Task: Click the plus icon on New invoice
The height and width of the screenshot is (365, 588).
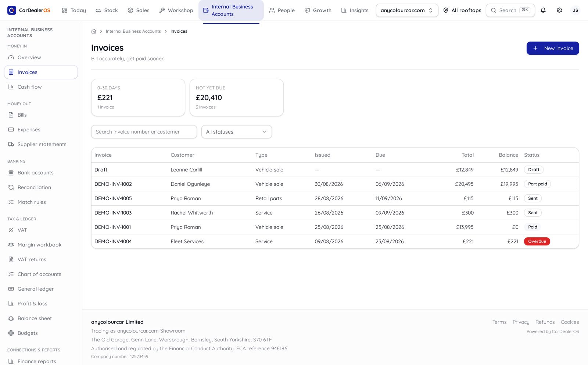Action: (x=535, y=48)
